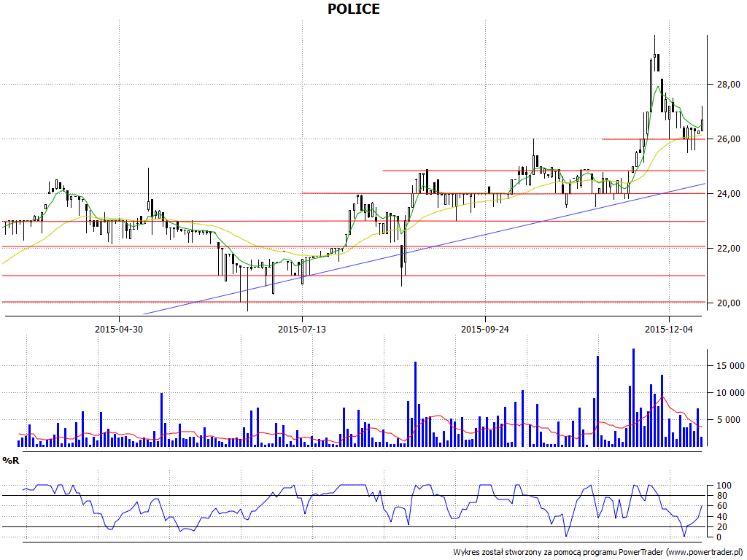Select the 2015-04-30 date label
The image size is (747, 560).
tap(119, 329)
